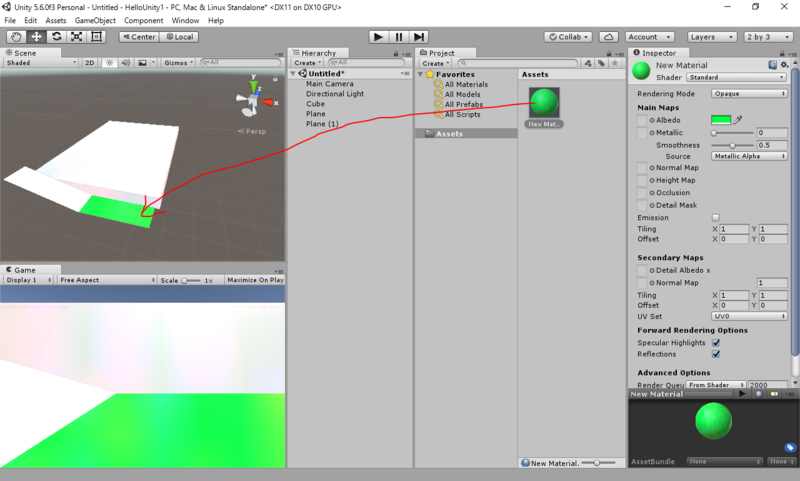The width and height of the screenshot is (800, 481).
Task: Click the Play button
Action: 378,37
